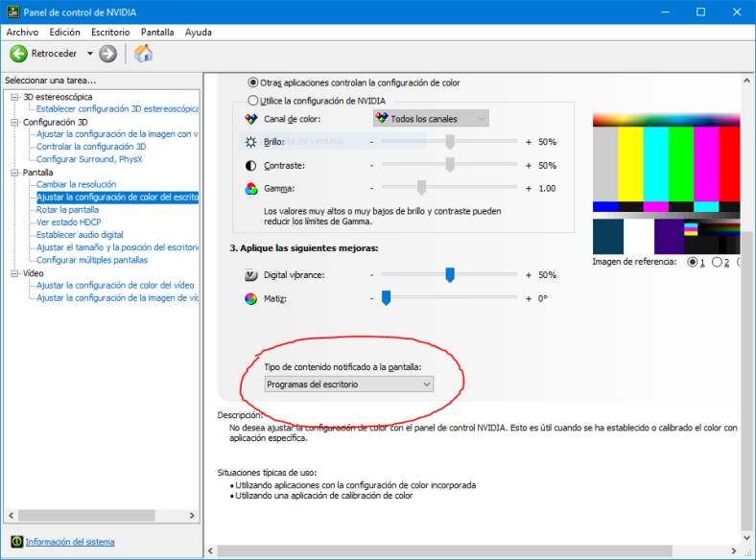Click Matiz plus sign

click(x=529, y=299)
